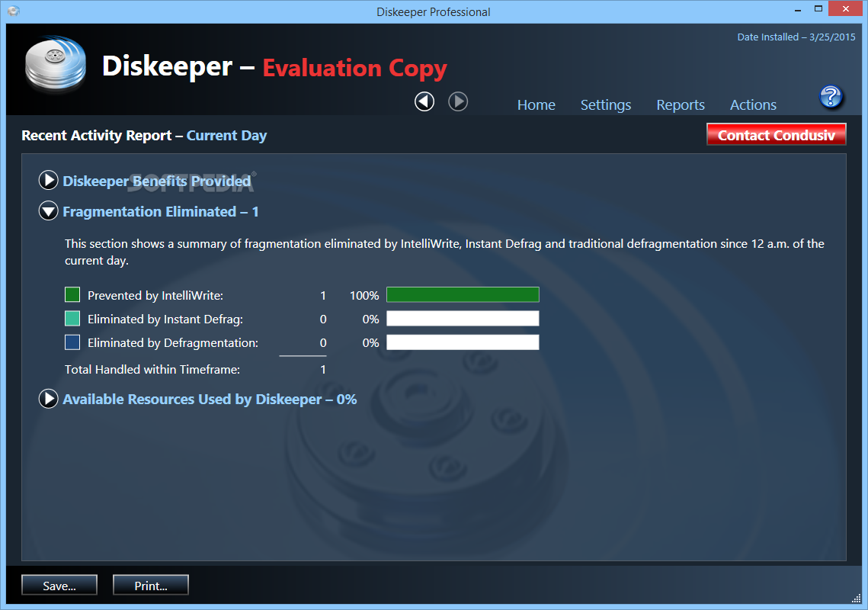
Task: Click the teal Instant Defrag swatch
Action: pyautogui.click(x=72, y=318)
